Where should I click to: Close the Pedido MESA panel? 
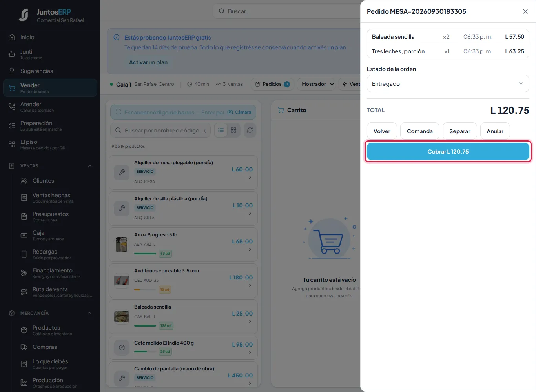point(525,11)
